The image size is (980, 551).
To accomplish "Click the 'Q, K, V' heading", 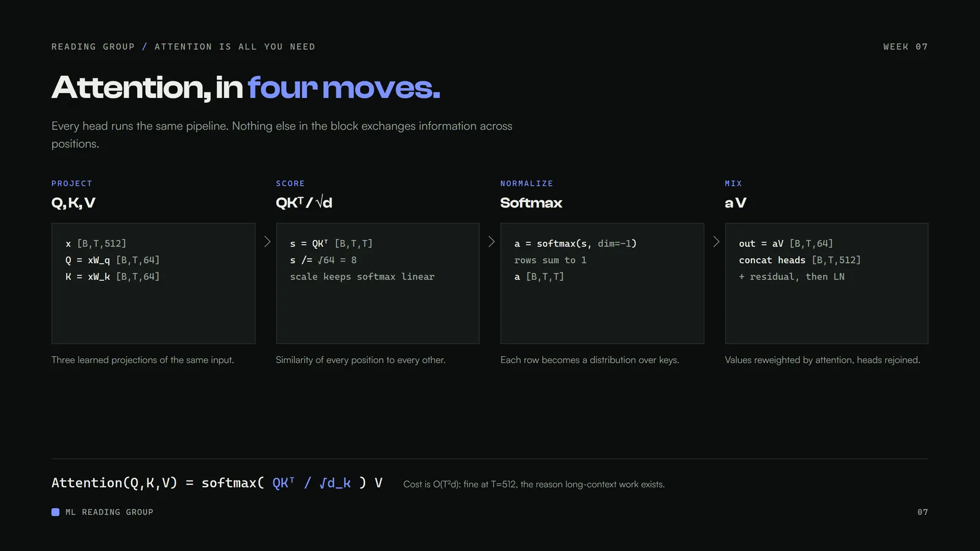I will pyautogui.click(x=73, y=203).
